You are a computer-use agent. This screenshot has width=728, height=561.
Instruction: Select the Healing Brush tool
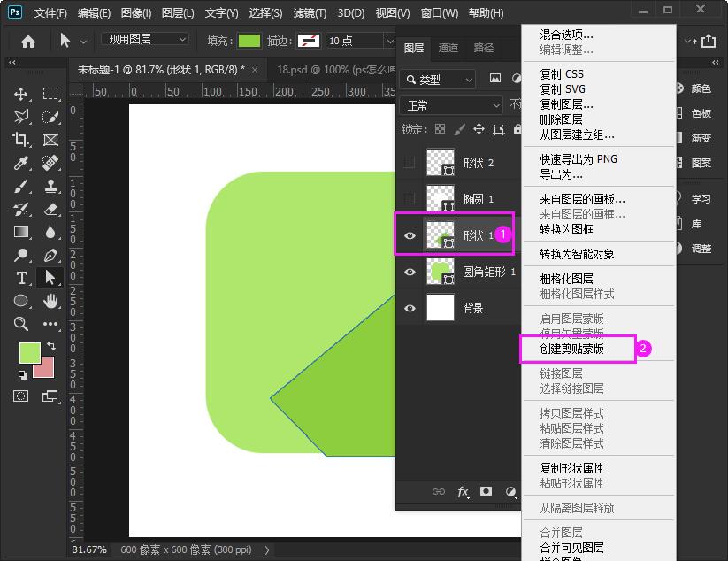pos(50,163)
